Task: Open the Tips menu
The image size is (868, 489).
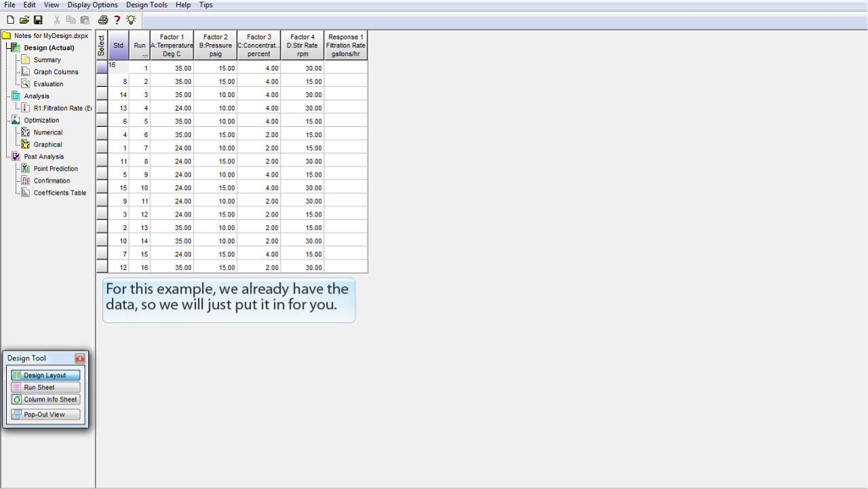Action: pos(206,5)
